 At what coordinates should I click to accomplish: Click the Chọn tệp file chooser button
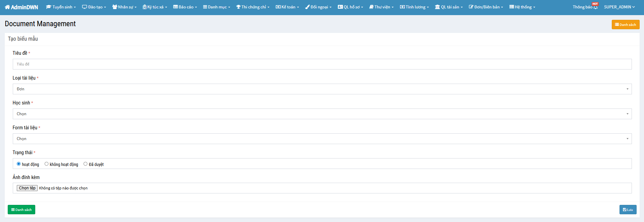click(x=27, y=188)
